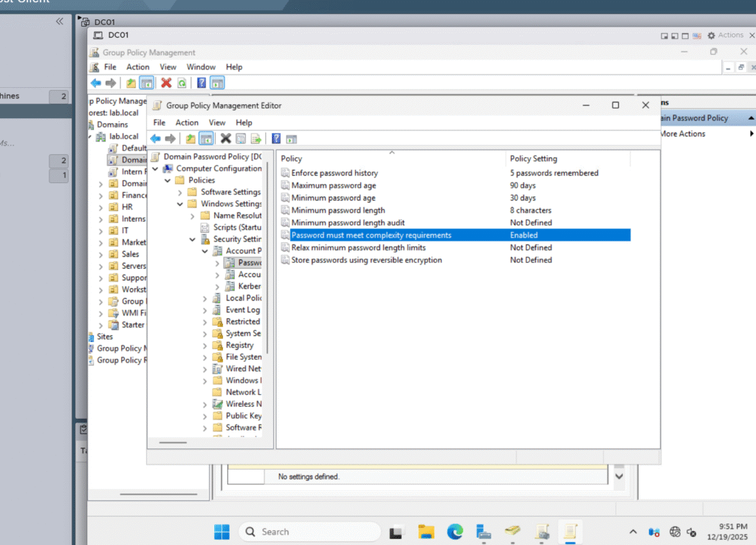756x545 pixels.
Task: Click Refresh icon in Group Policy Management toolbar
Action: point(182,83)
